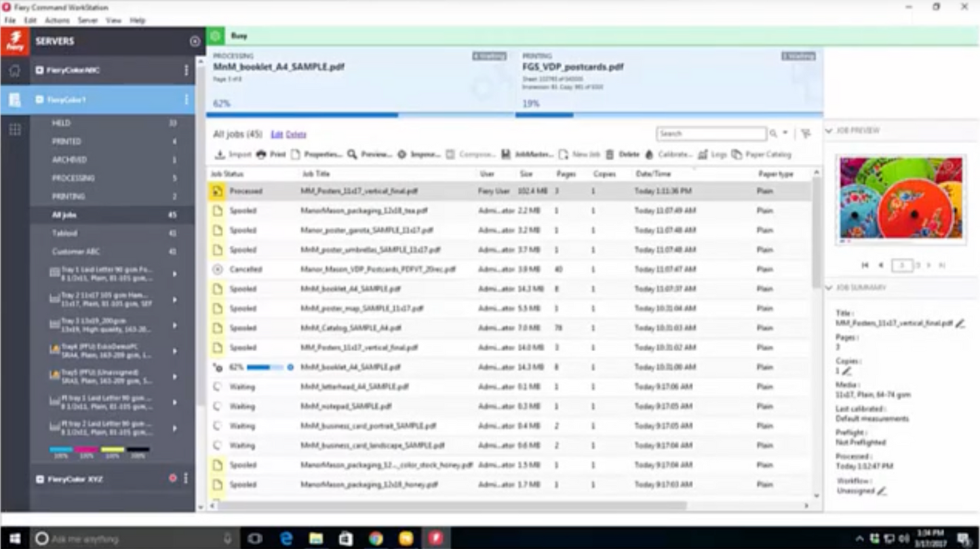Edit job title with pencil icon

(960, 323)
